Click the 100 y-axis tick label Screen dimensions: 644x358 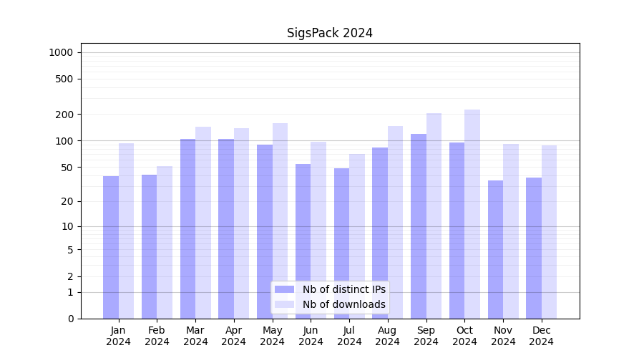pyautogui.click(x=64, y=141)
